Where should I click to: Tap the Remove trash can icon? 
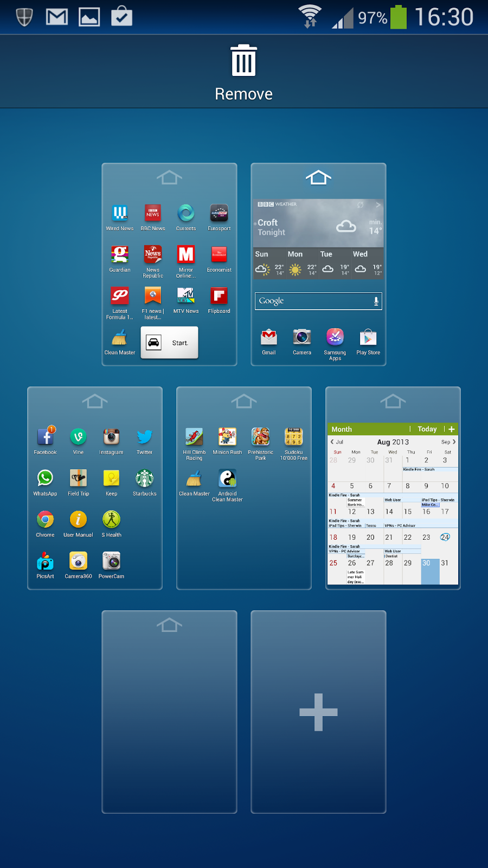[243, 61]
